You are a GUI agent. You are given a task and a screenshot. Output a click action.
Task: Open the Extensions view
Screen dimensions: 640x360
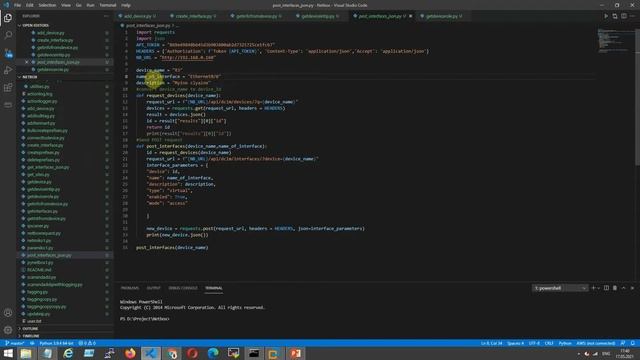tap(8, 88)
